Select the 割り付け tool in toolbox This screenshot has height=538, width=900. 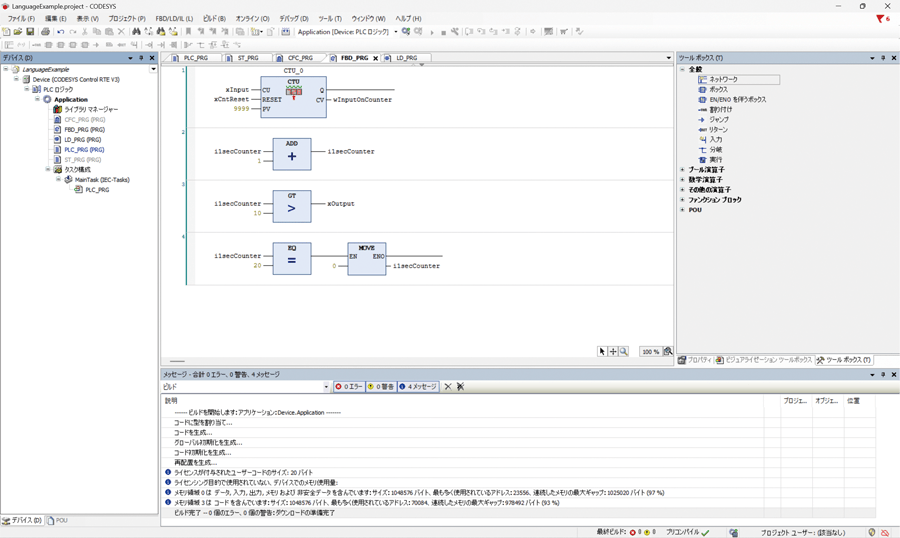click(720, 110)
